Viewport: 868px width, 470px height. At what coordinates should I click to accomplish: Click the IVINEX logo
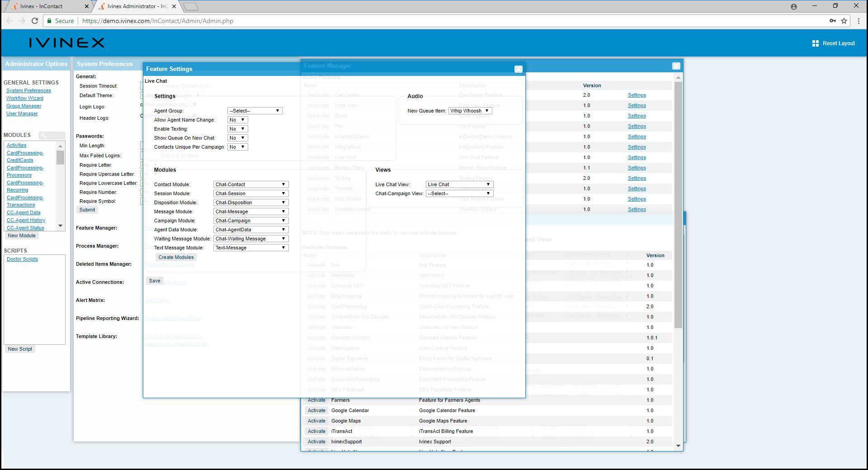point(67,43)
